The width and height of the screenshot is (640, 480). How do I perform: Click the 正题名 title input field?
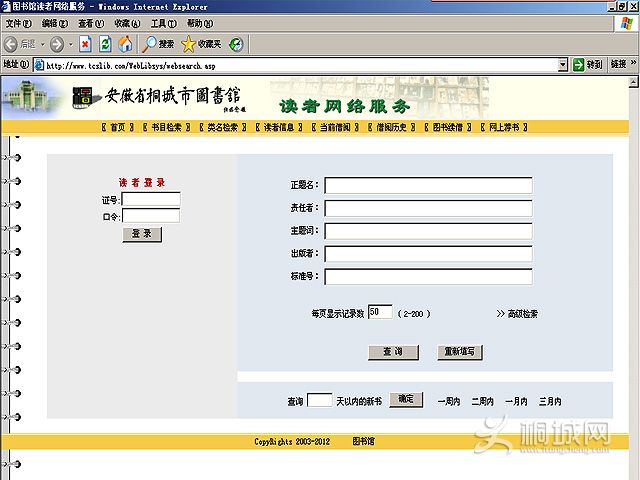(428, 185)
